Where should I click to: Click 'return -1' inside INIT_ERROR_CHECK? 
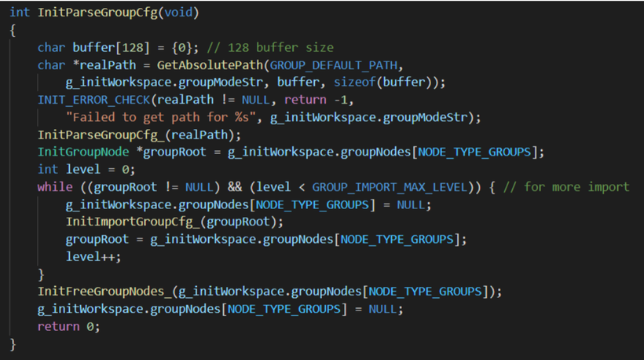316,100
